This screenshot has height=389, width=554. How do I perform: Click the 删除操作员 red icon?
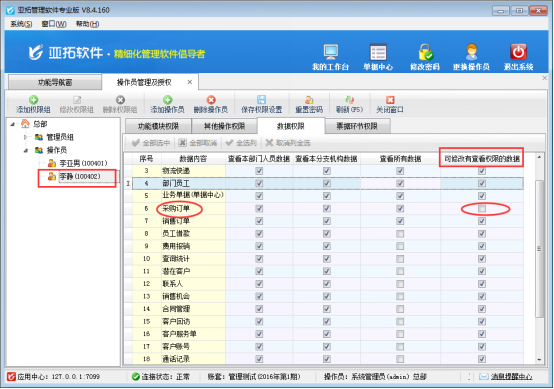click(211, 100)
